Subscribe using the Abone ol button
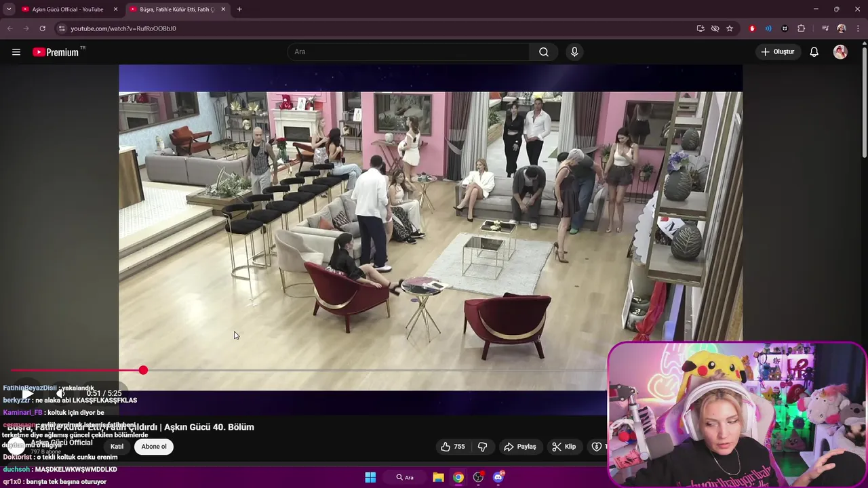868x488 pixels. 154,447
